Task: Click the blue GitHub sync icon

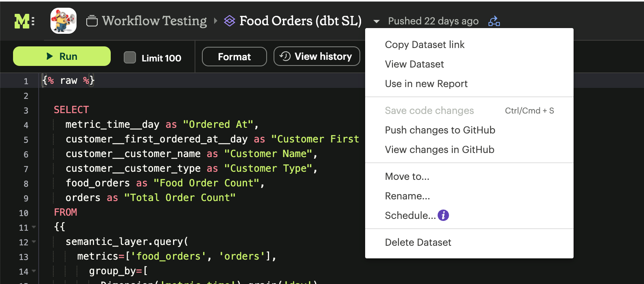Action: [494, 21]
